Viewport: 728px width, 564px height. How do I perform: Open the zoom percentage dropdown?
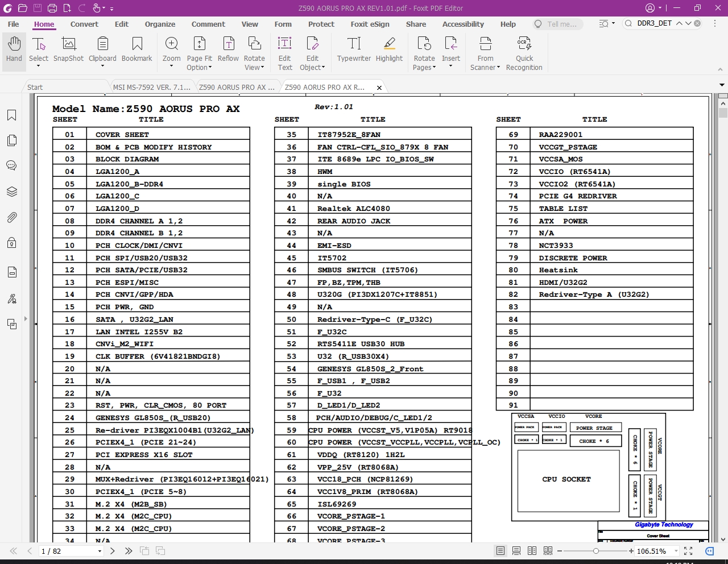tap(676, 551)
